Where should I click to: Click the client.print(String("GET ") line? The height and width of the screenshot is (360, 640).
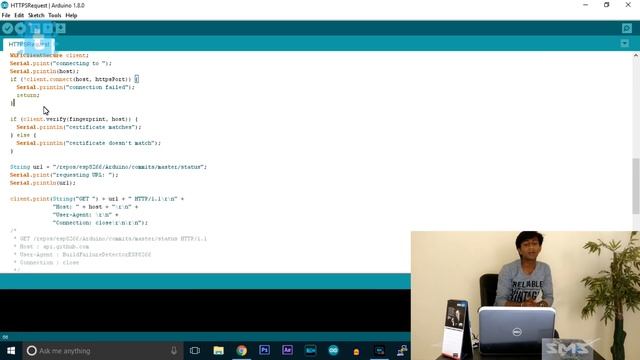point(97,199)
